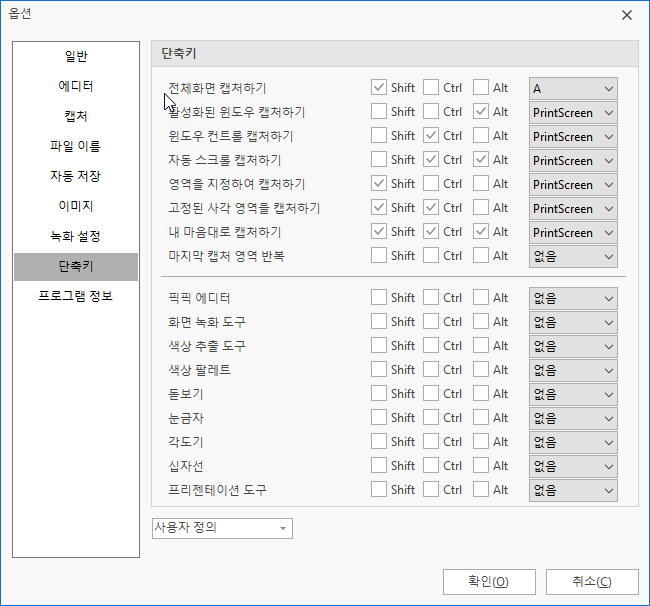Go to 파일 이름 settings
The height and width of the screenshot is (606, 650).
pos(76,146)
